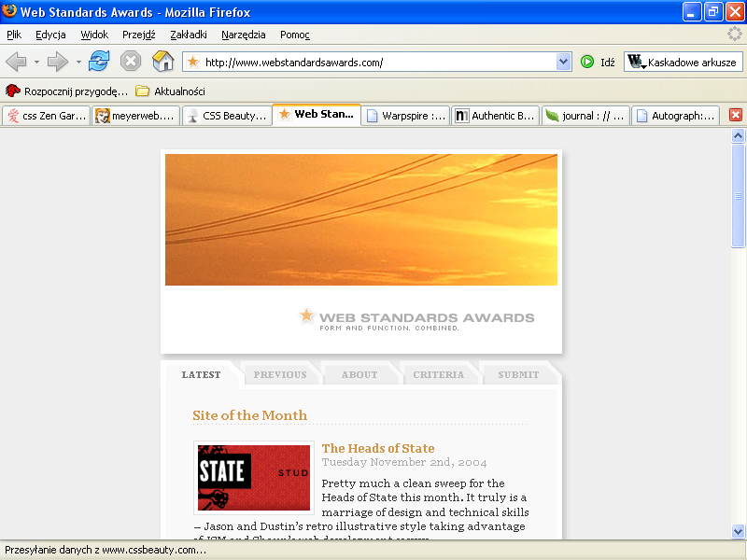Click the Heads of State thumbnail image
Image resolution: width=747 pixels, height=560 pixels.
coord(254,478)
